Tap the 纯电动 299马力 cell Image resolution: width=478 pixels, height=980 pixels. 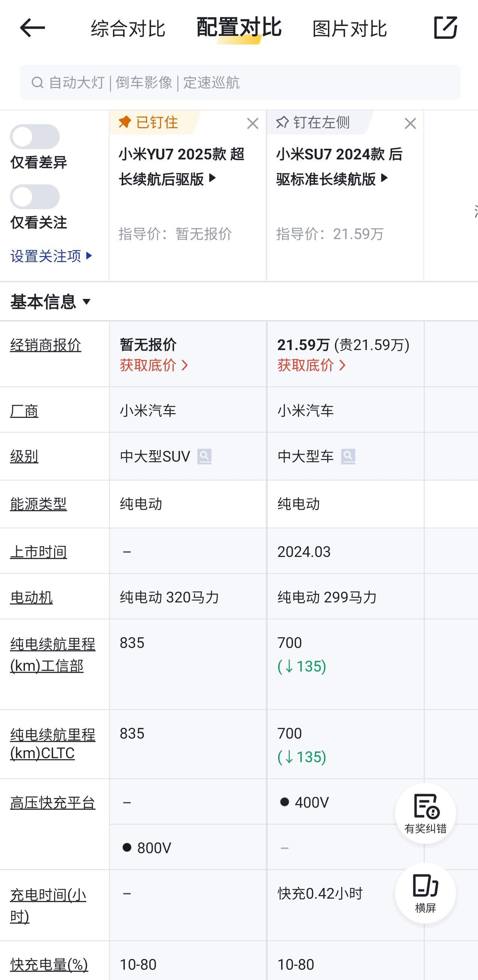(345, 597)
